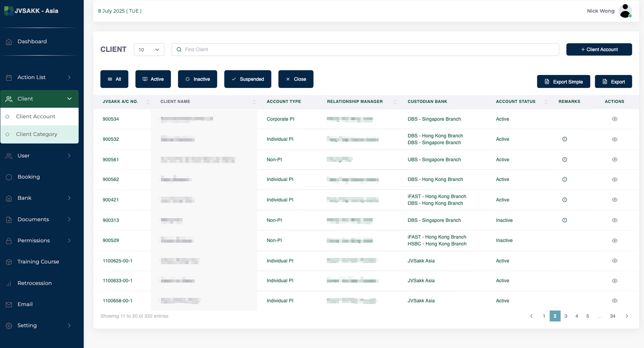Viewport: 644px width, 348px height.
Task: Click the JVSAKK Asia logo
Action: pos(31,11)
